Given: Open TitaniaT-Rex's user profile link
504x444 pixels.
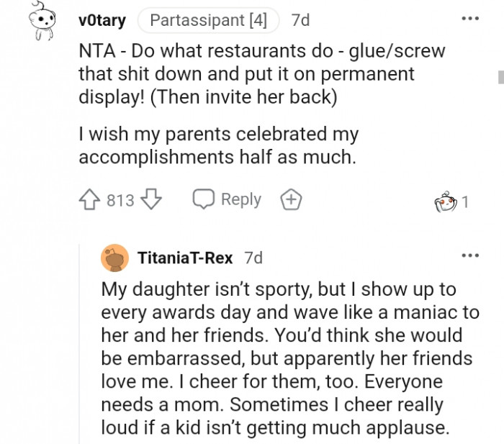Looking at the screenshot, I should tap(185, 258).
